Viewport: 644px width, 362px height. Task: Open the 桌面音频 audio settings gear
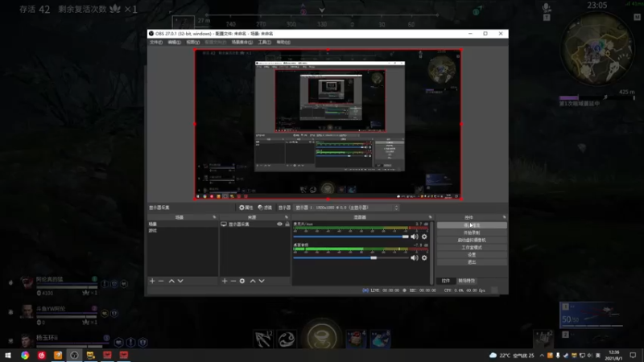[424, 257]
